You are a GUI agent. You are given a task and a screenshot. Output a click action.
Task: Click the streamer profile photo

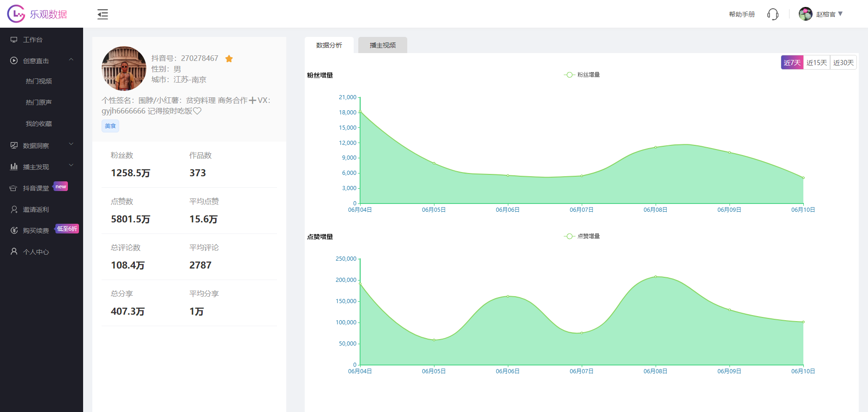point(124,68)
